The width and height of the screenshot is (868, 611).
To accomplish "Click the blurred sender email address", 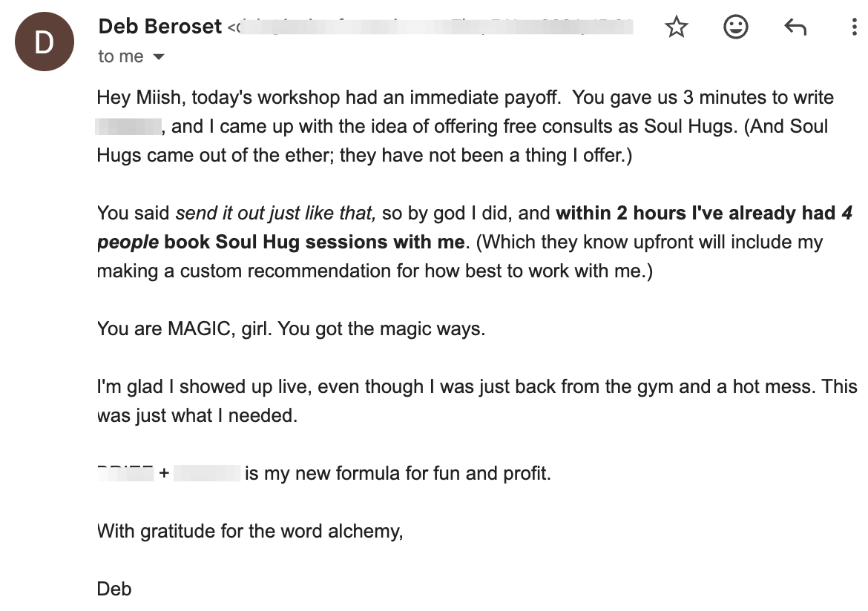I will tap(430, 27).
